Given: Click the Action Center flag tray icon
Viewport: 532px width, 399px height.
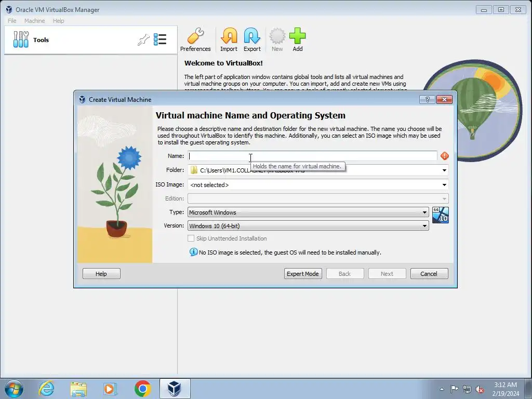Looking at the screenshot, I should (454, 389).
